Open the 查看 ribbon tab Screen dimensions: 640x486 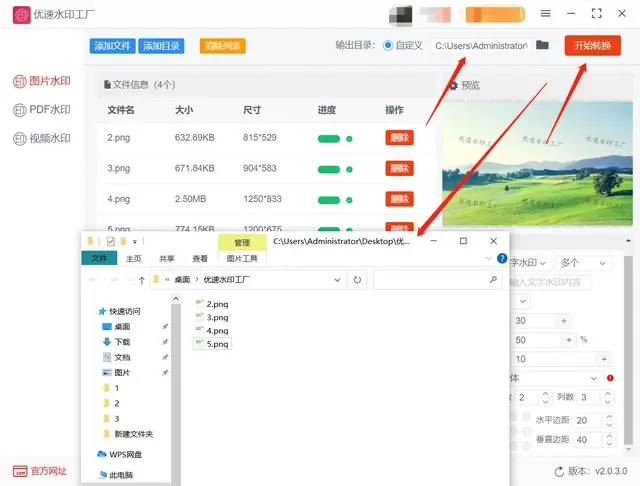point(201,258)
